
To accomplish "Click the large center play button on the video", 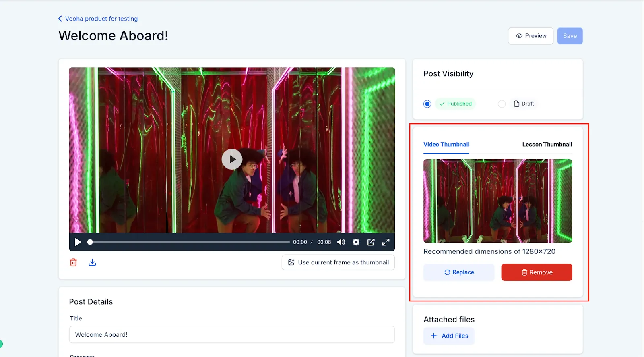I will [x=232, y=159].
